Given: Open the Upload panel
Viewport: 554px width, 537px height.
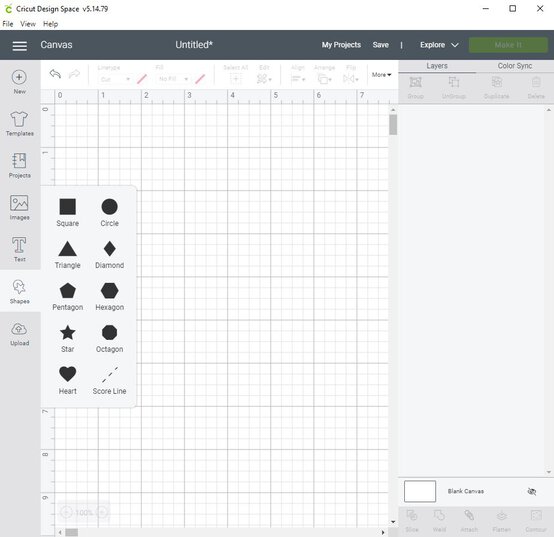Looking at the screenshot, I should tap(19, 334).
